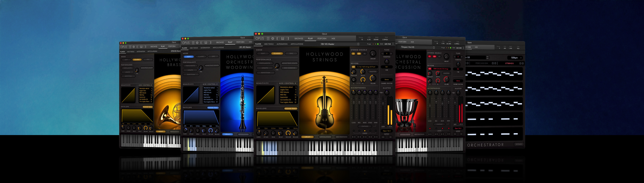Switch to the Browse tab in Strings window
This screenshot has height=183, width=644.
299,38
